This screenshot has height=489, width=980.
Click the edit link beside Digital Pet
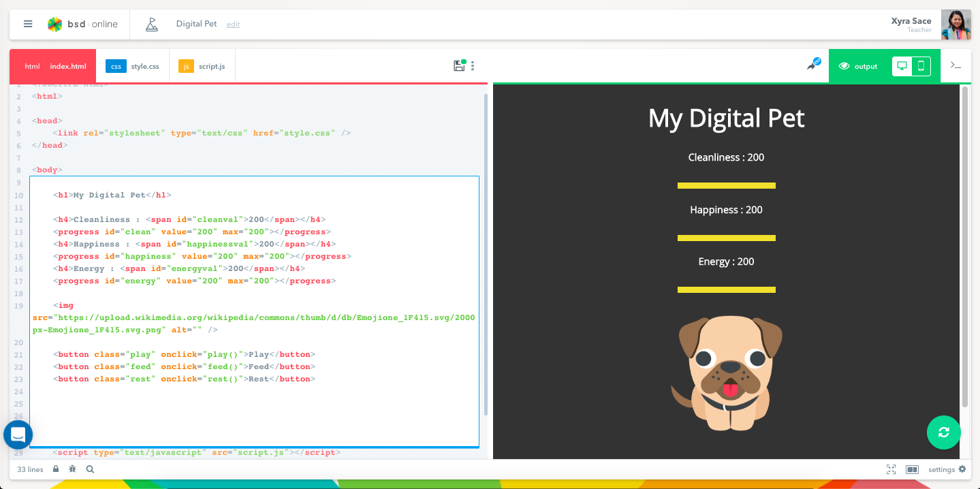pos(233,25)
